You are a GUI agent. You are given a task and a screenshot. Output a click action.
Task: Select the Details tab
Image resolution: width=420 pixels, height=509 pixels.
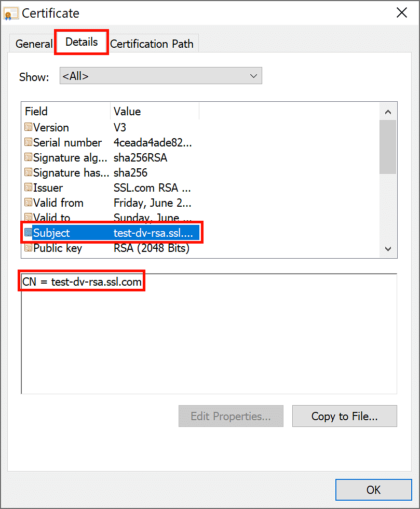pyautogui.click(x=81, y=44)
